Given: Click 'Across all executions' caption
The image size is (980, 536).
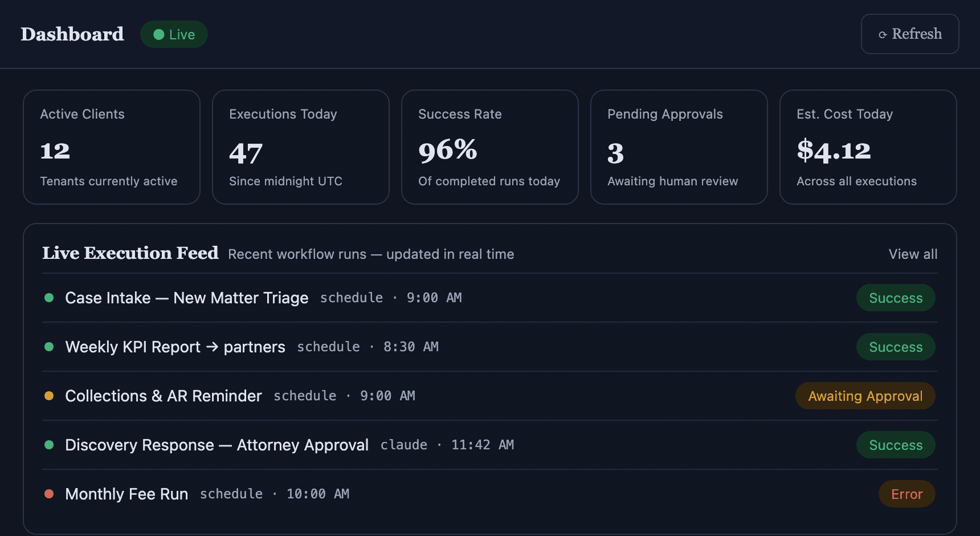Looking at the screenshot, I should [857, 181].
